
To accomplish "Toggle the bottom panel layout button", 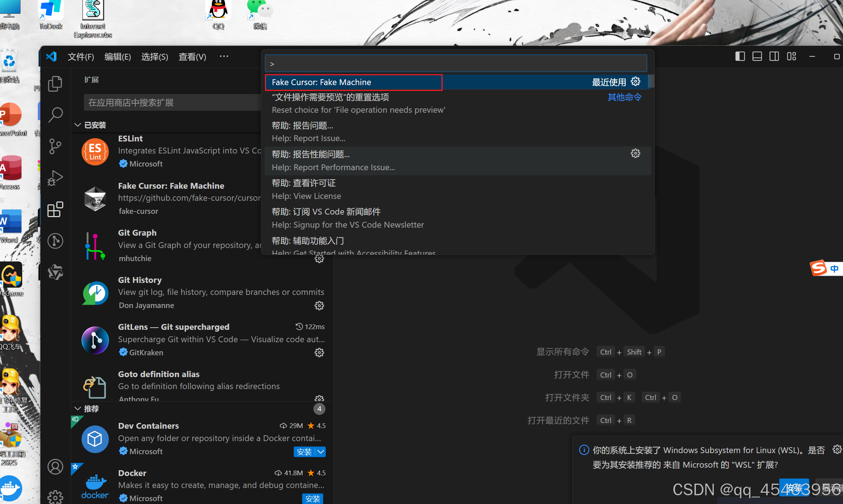I will (757, 56).
